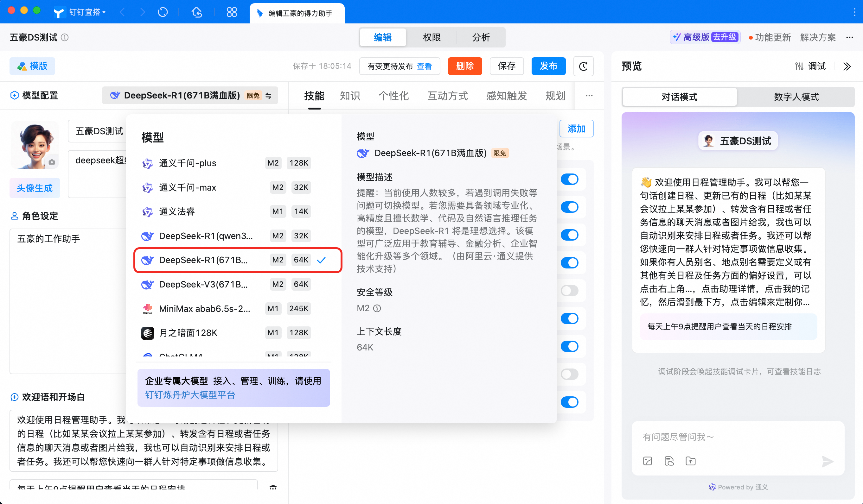Image resolution: width=863 pixels, height=504 pixels.
Task: Open the 钉钉宜搭 dropdown menu
Action: [88, 13]
